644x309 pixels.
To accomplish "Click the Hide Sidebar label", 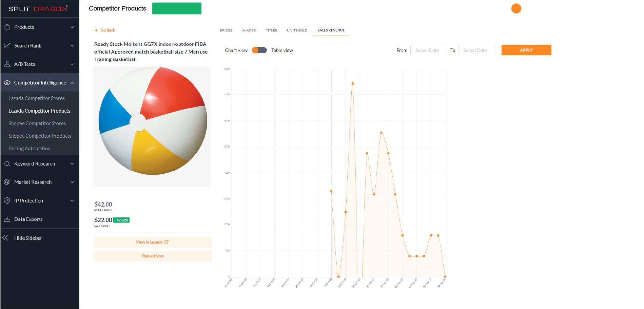I will pos(28,238).
